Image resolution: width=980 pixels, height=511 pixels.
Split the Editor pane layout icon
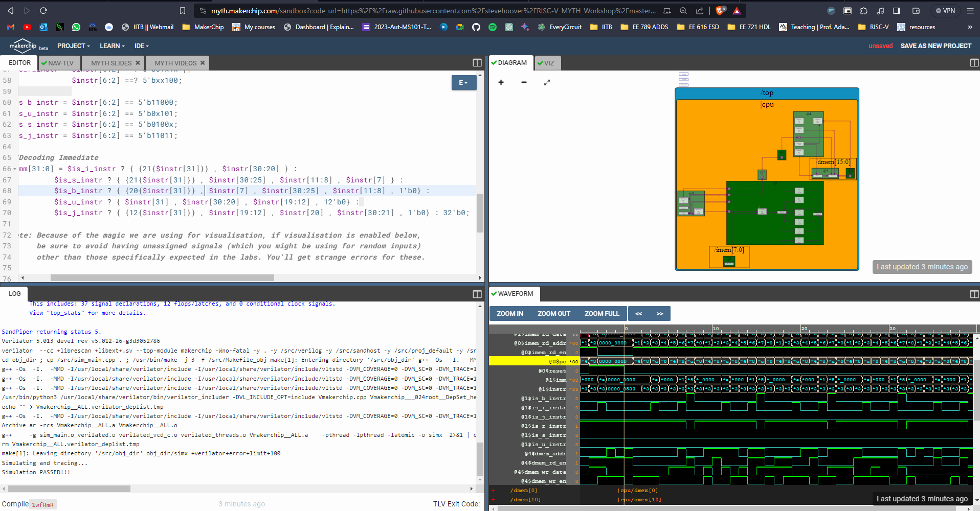477,63
